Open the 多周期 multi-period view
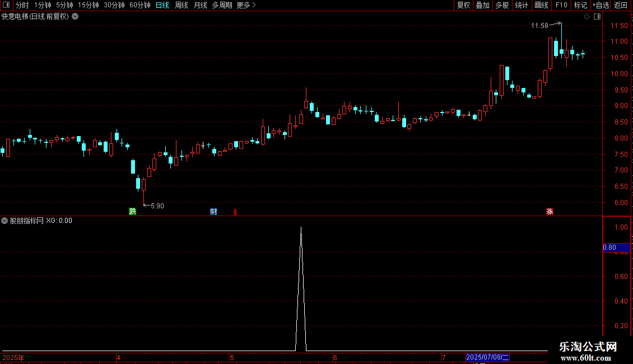633x364 pixels. coord(222,5)
